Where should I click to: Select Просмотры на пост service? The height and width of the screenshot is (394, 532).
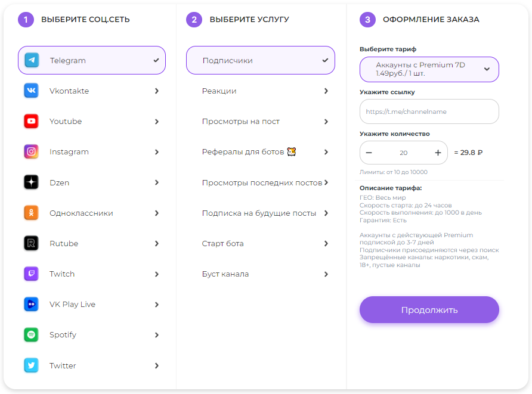coord(241,122)
